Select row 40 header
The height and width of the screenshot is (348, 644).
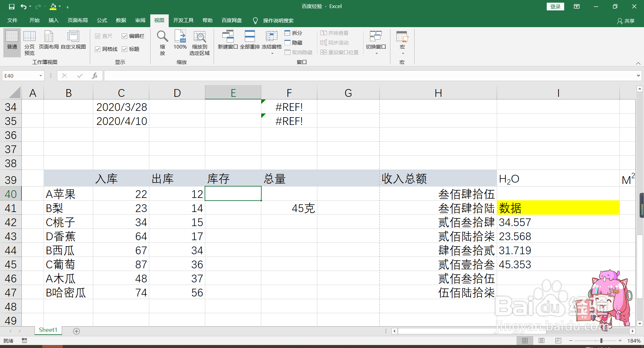click(x=11, y=194)
